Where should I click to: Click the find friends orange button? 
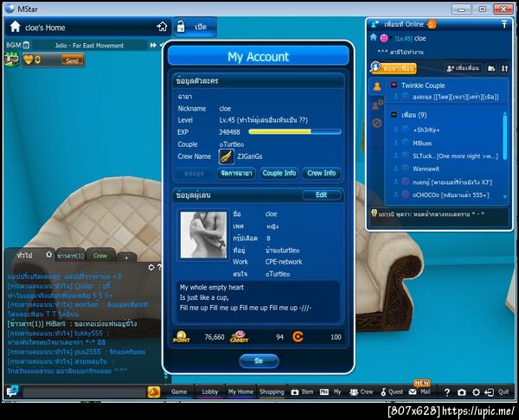point(394,67)
